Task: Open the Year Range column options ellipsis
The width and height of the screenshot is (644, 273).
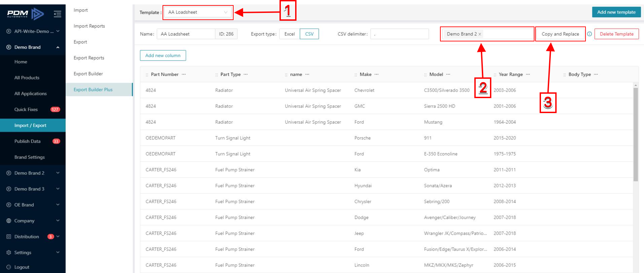Action: [528, 74]
